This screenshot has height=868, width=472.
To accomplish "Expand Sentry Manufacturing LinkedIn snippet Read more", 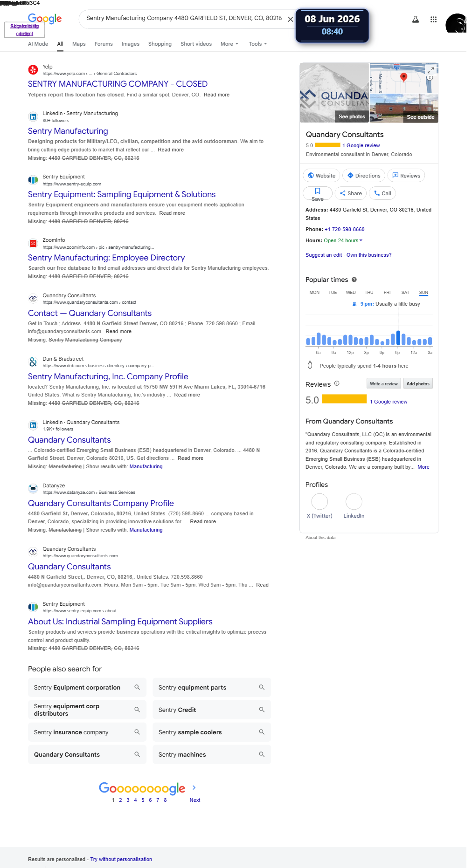I will coord(171,150).
